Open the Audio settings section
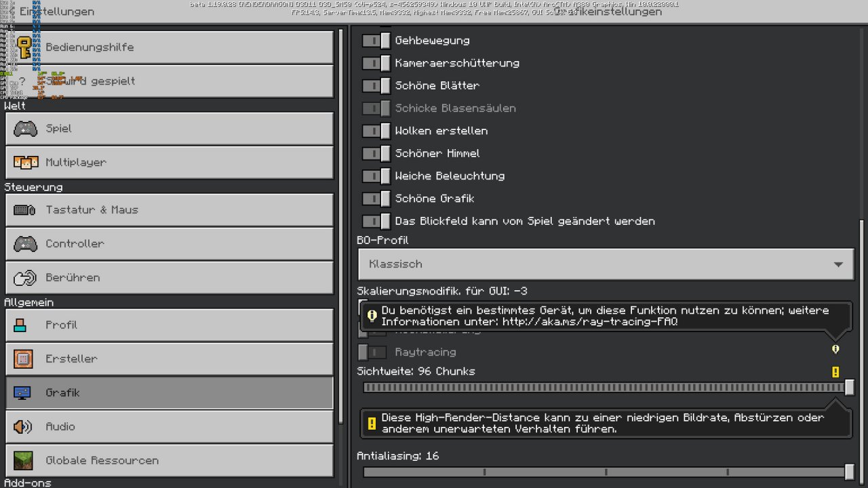The width and height of the screenshot is (868, 488). (170, 427)
